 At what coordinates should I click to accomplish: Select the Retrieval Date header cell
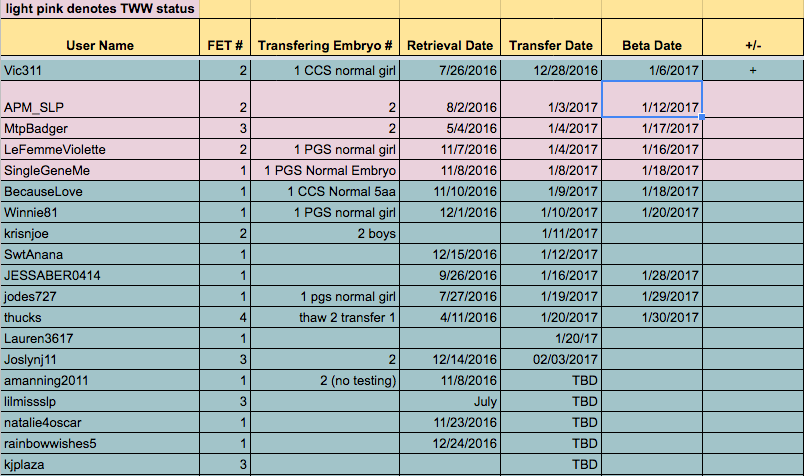click(x=450, y=45)
